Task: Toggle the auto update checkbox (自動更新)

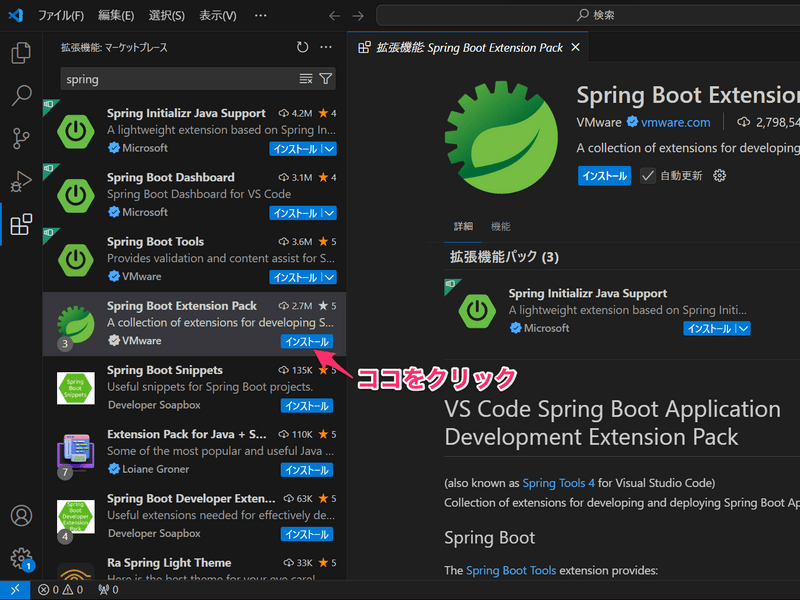Action: (648, 176)
